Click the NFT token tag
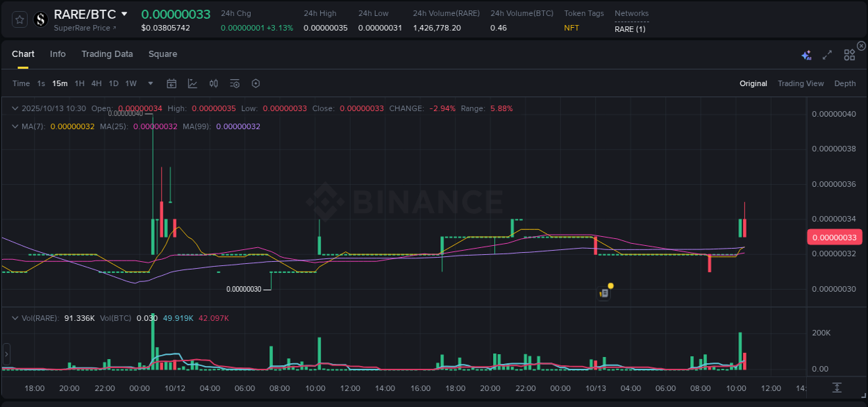Image resolution: width=868 pixels, height=407 pixels. point(571,28)
